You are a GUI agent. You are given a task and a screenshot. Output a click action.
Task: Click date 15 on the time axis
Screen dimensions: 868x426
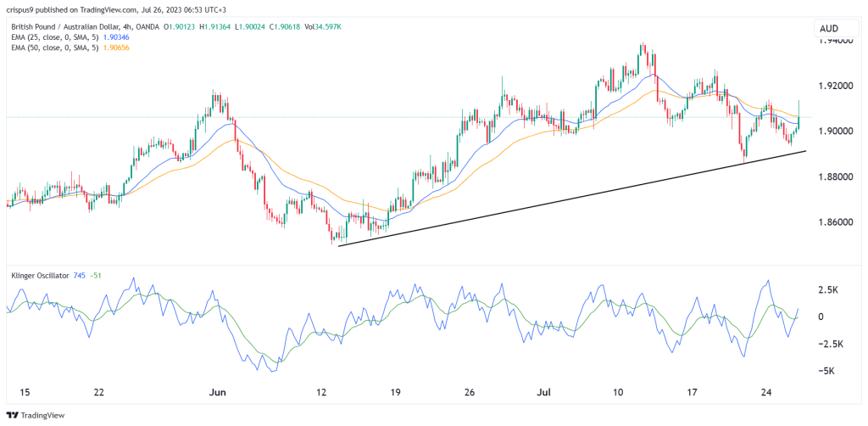click(25, 392)
